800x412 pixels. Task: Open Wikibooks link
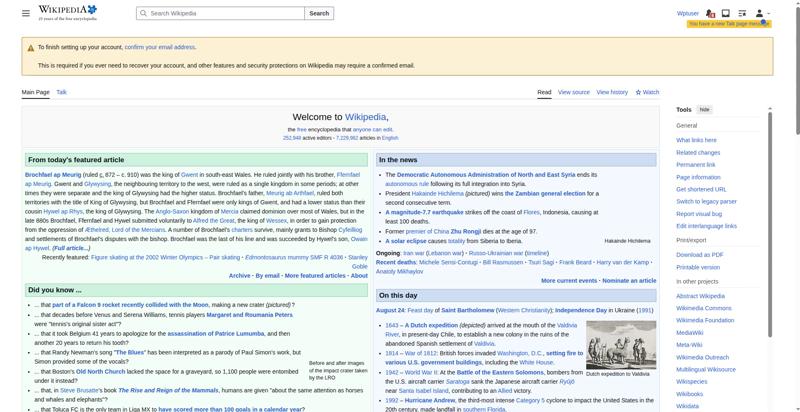689,394
